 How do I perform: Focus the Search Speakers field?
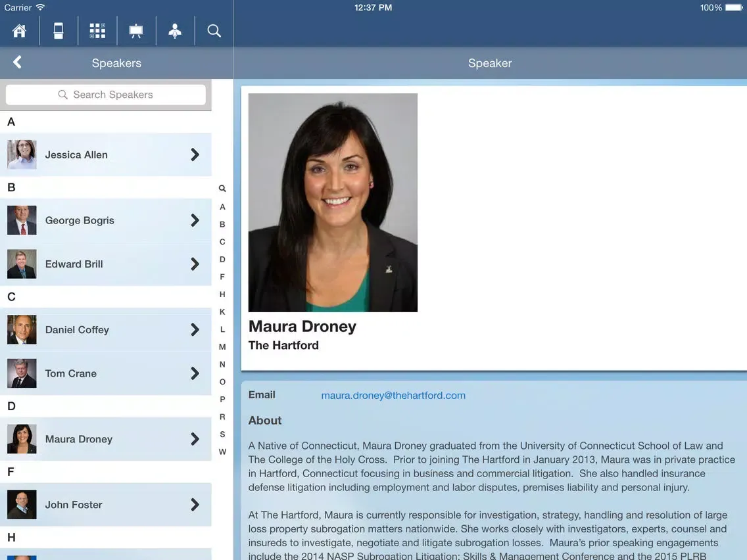pos(106,95)
